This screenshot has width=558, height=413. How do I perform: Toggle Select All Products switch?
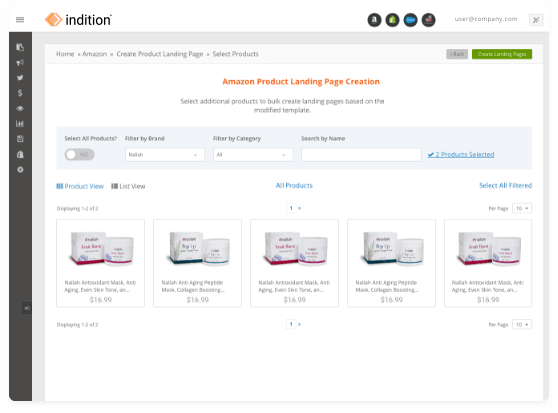coord(79,154)
